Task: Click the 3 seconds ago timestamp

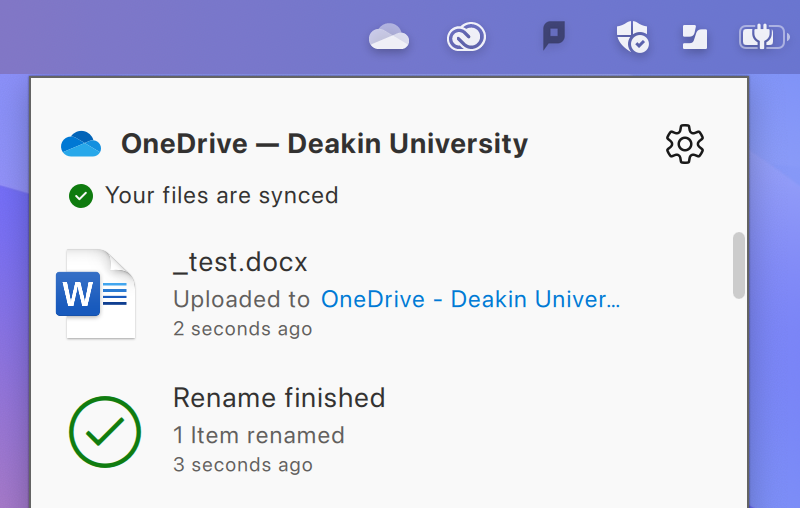Action: (242, 465)
